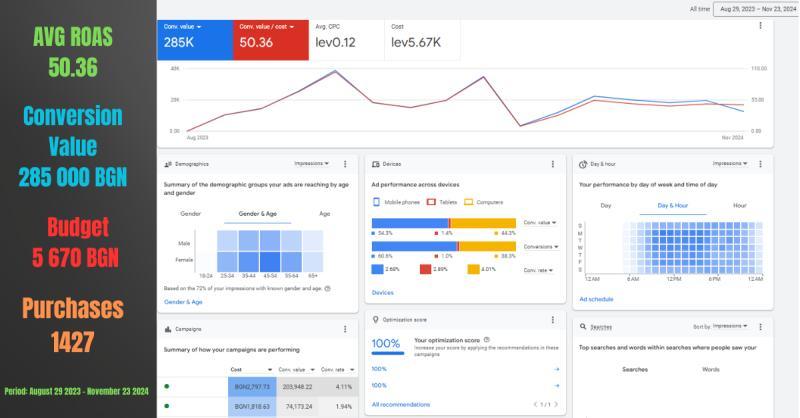800x418 pixels.
Task: Click the Mobile phones legend icon
Action: [377, 202]
